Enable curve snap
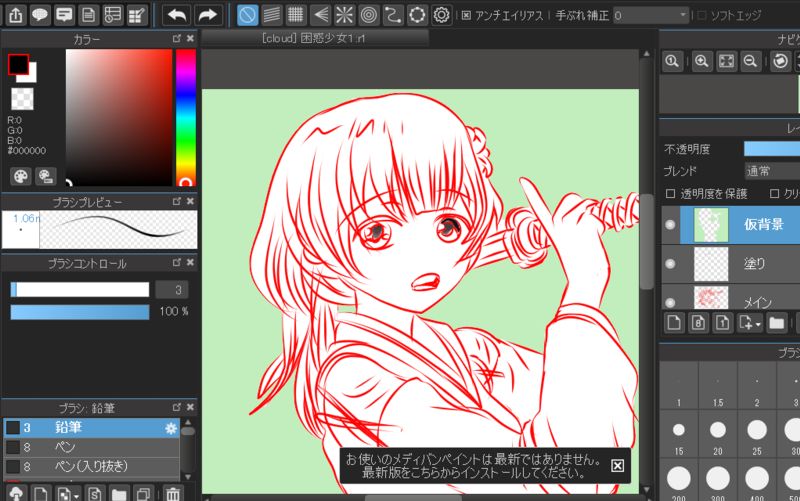The height and width of the screenshot is (501, 800). point(393,15)
